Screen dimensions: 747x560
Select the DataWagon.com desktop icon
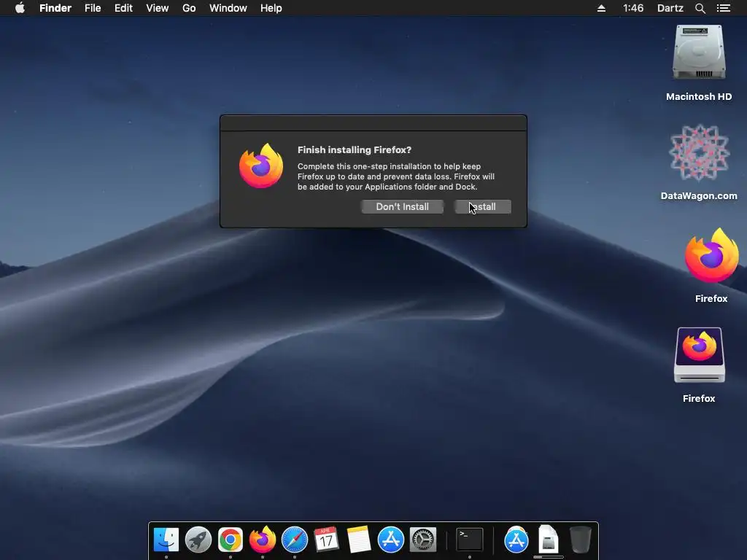tap(699, 153)
